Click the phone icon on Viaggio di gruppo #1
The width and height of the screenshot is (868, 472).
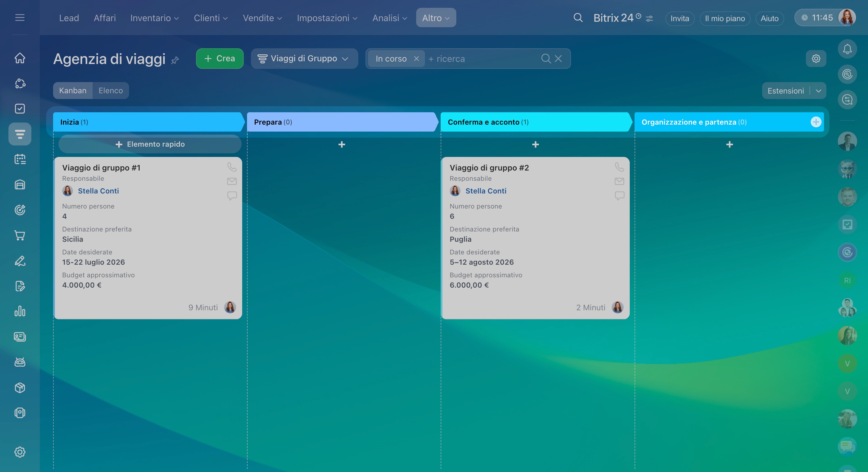pyautogui.click(x=232, y=167)
